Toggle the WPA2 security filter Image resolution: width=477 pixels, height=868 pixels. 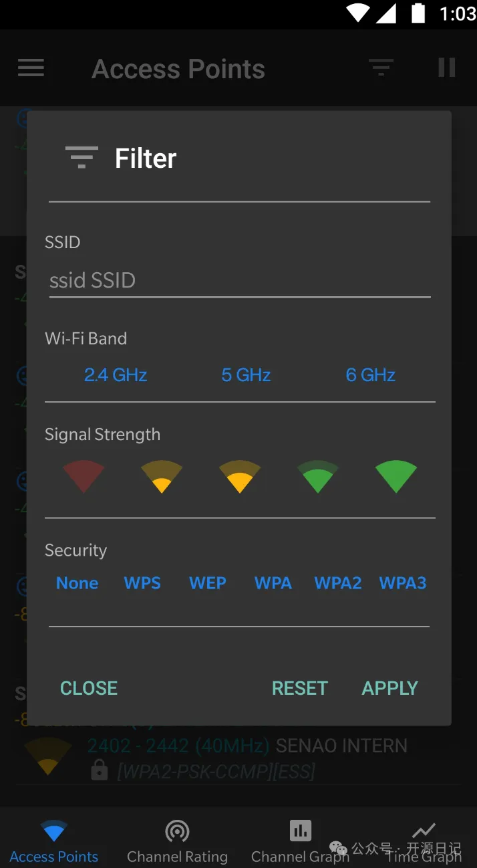pyautogui.click(x=338, y=583)
